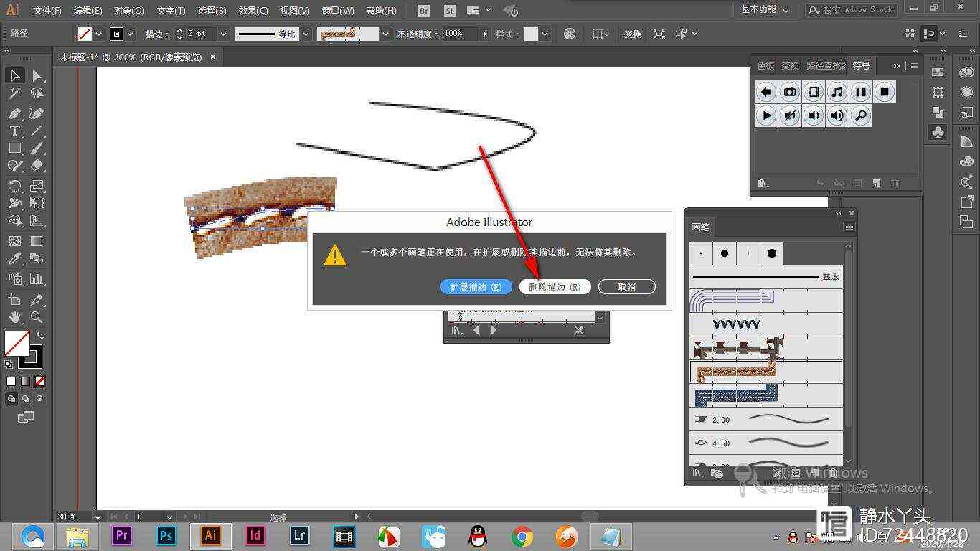The image size is (980, 551).
Task: Swap fill and stroke colors
Action: [40, 335]
